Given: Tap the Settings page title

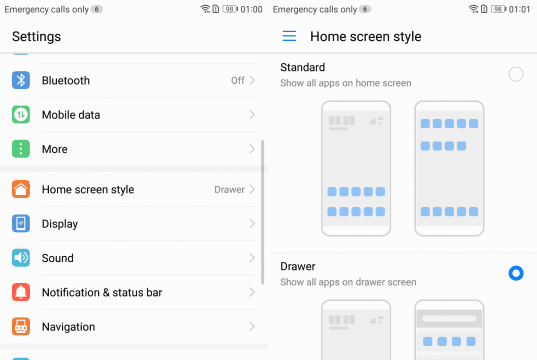Looking at the screenshot, I should pyautogui.click(x=36, y=37).
